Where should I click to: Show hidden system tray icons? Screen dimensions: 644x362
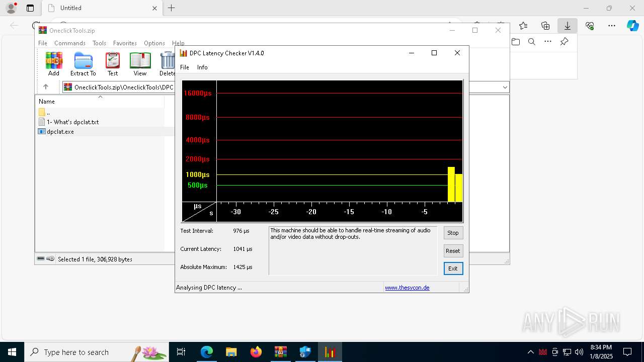531,352
